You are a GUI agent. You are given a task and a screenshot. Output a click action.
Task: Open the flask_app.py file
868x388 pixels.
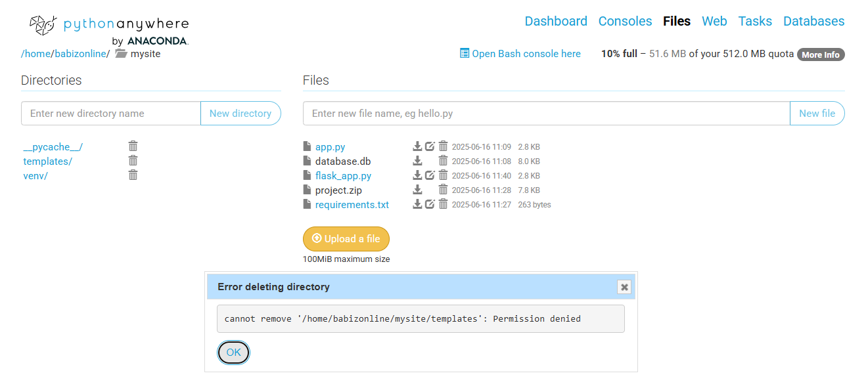coord(343,176)
